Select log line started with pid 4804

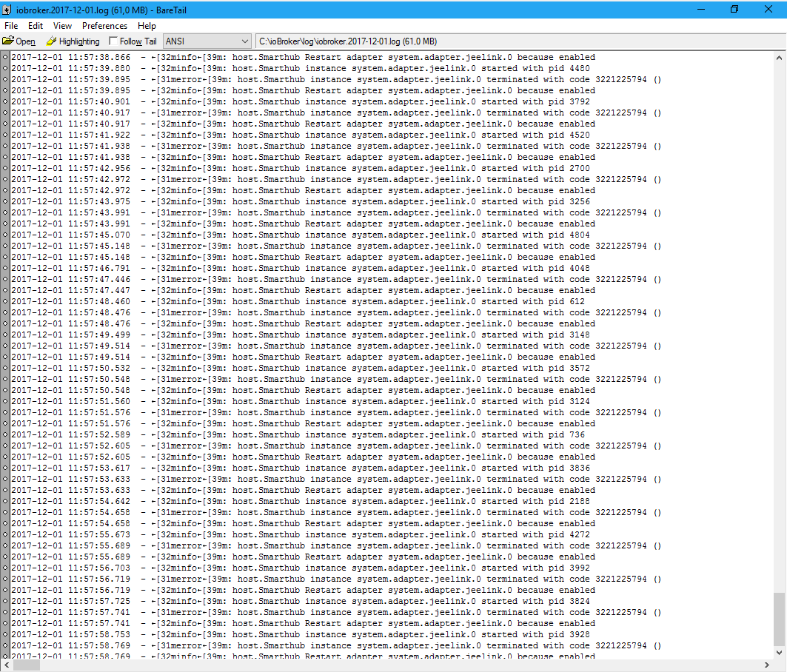point(300,235)
